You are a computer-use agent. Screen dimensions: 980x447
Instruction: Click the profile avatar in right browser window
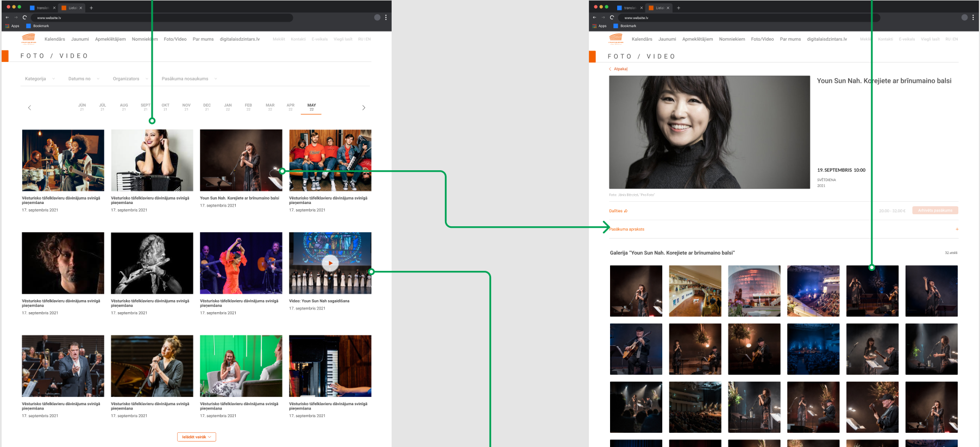pyautogui.click(x=964, y=17)
